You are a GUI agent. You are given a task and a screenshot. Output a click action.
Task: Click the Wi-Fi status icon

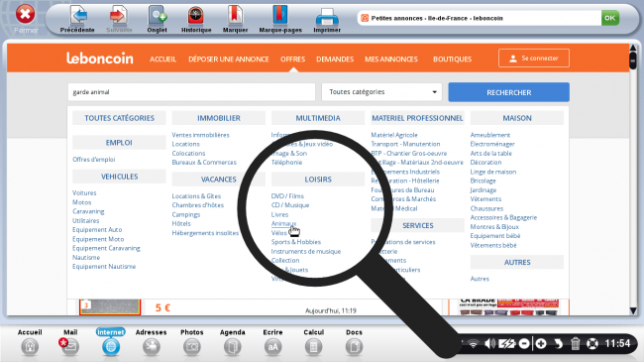point(474,343)
